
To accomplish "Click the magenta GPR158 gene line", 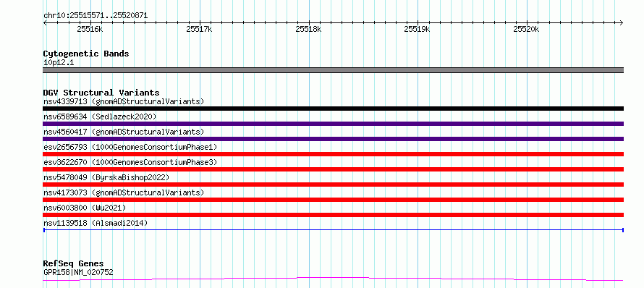I will [x=333, y=279].
